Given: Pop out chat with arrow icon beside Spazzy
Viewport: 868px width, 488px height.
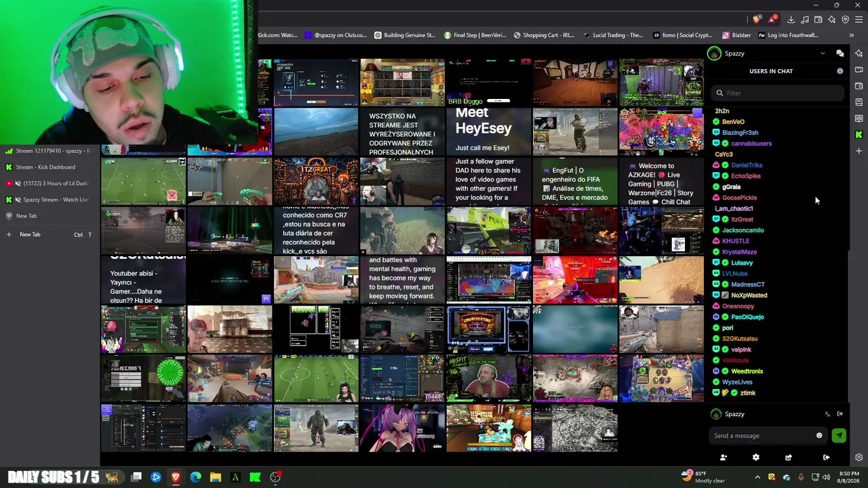Looking at the screenshot, I should (x=840, y=414).
